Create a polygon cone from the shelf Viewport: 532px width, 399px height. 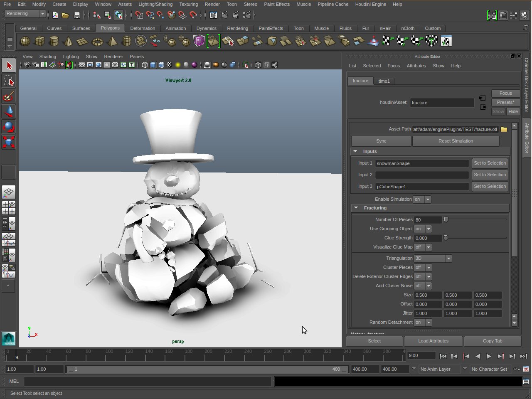coord(69,41)
